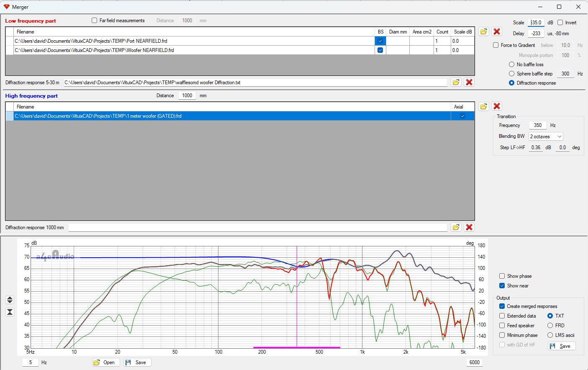Viewport: 588px width, 370px height.
Task: Edit the high frequency Distance field
Action: [x=187, y=96]
